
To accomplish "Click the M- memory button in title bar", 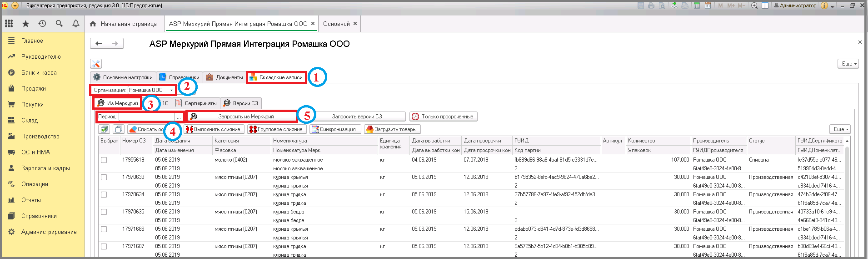I will (741, 5).
